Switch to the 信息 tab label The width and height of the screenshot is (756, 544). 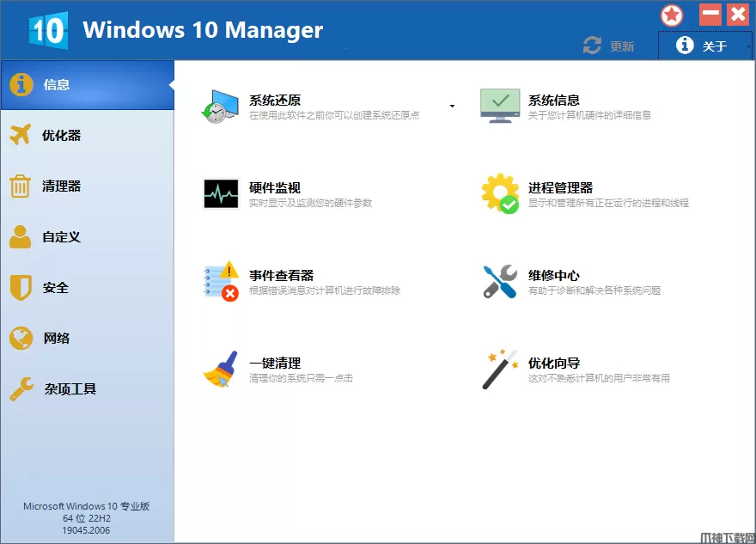(57, 85)
